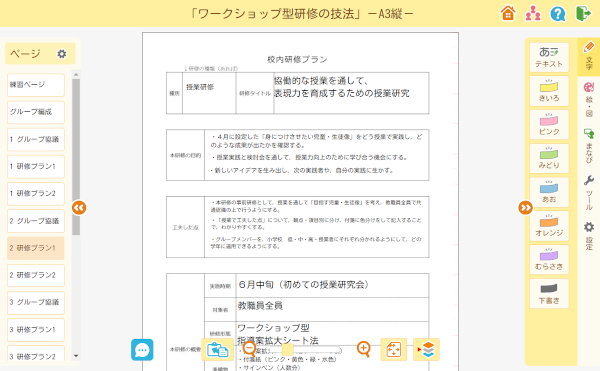Collapse the left page panel arrow

click(x=79, y=208)
